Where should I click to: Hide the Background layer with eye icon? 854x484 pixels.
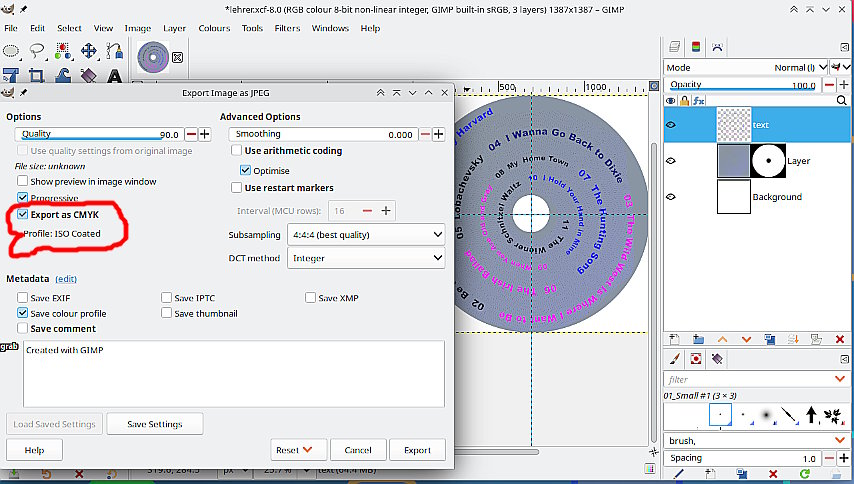coord(671,197)
